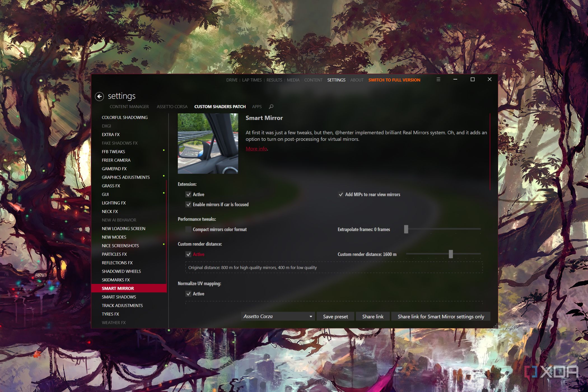This screenshot has width=588, height=392.
Task: Maximize the Content Manager window
Action: coord(472,80)
